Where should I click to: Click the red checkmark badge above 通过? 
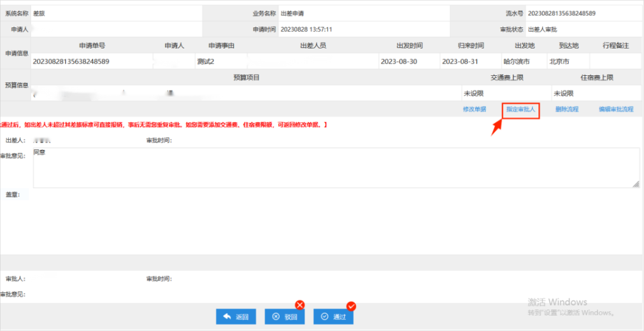point(351,306)
